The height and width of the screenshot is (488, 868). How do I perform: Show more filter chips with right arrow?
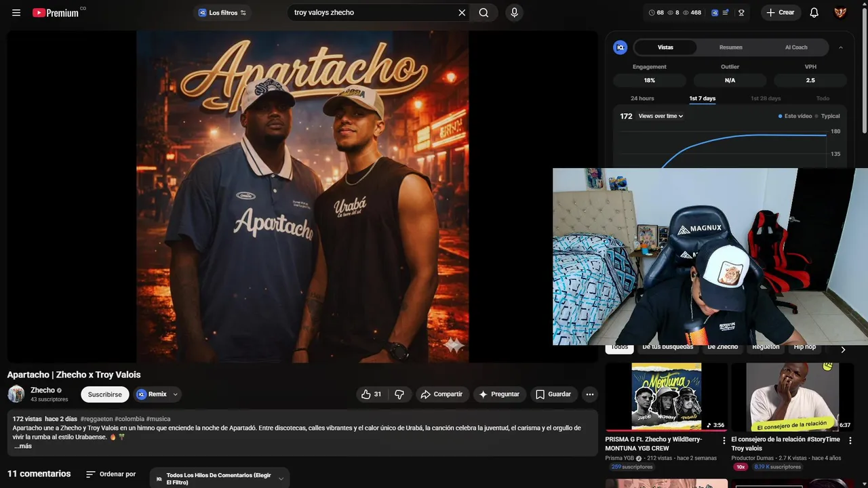click(843, 349)
